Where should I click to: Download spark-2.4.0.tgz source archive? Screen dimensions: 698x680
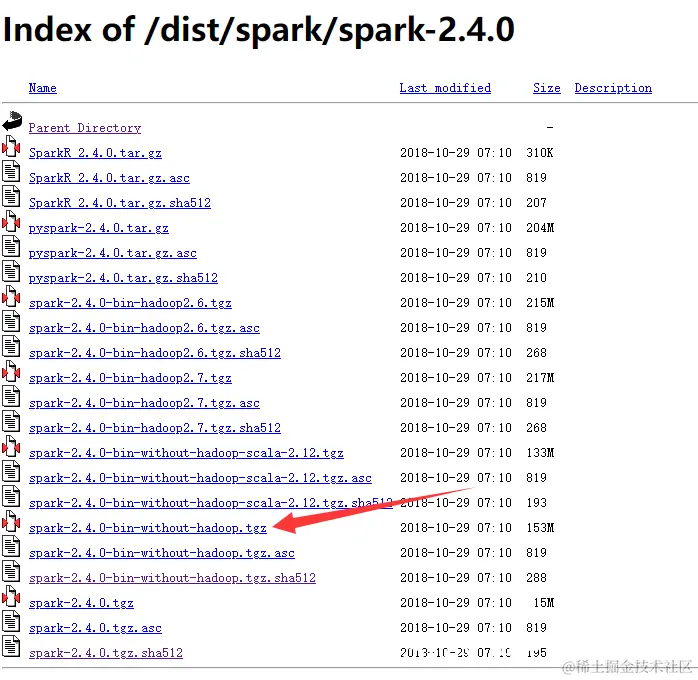tap(81, 603)
